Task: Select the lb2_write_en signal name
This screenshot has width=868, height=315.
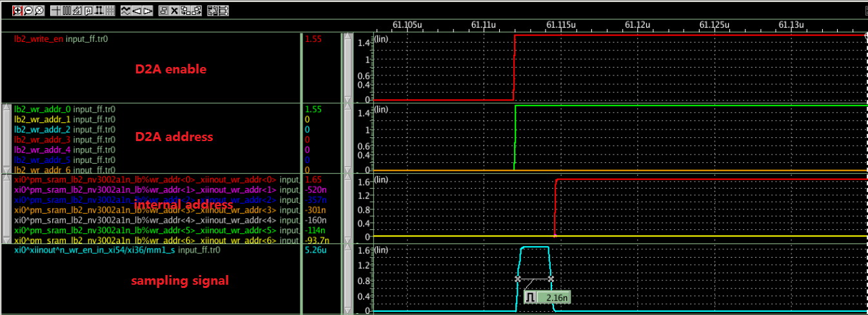Action: [x=39, y=39]
